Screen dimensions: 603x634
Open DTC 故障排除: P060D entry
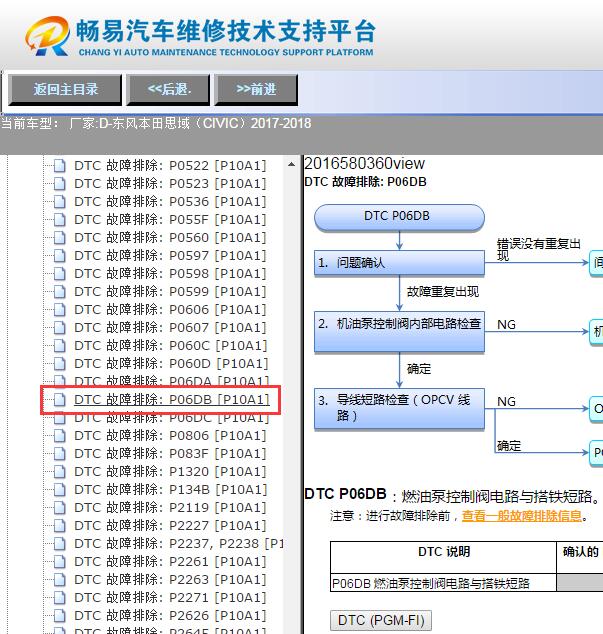171,363
